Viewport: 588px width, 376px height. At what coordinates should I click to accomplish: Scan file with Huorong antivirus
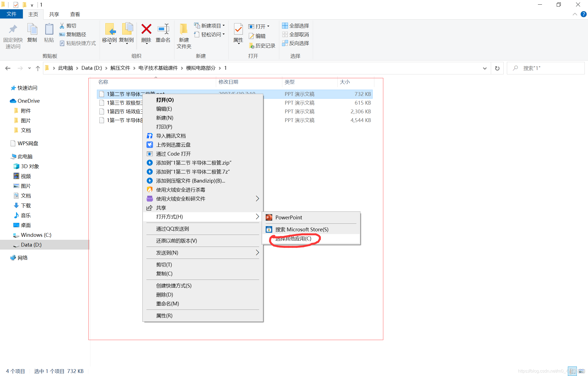pos(203,190)
